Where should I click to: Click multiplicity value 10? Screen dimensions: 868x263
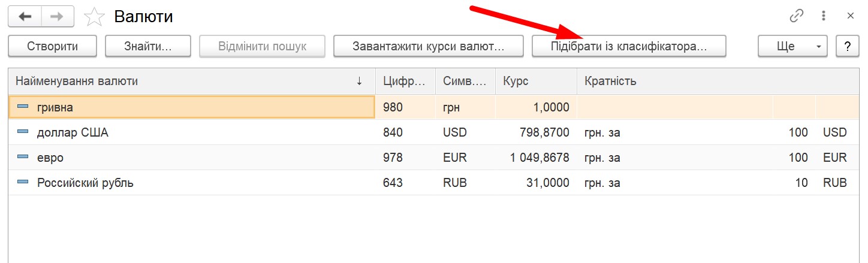pyautogui.click(x=802, y=183)
